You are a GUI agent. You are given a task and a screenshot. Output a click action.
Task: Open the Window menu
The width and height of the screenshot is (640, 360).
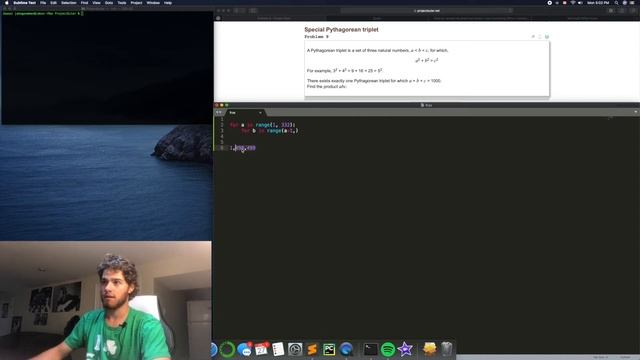coord(153,2)
